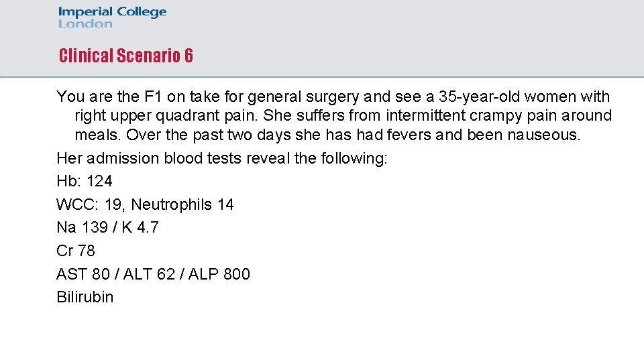Select the WCC: 19, Neutrophils 14 line
Viewport: 644px width, 362px height.
pos(145,204)
